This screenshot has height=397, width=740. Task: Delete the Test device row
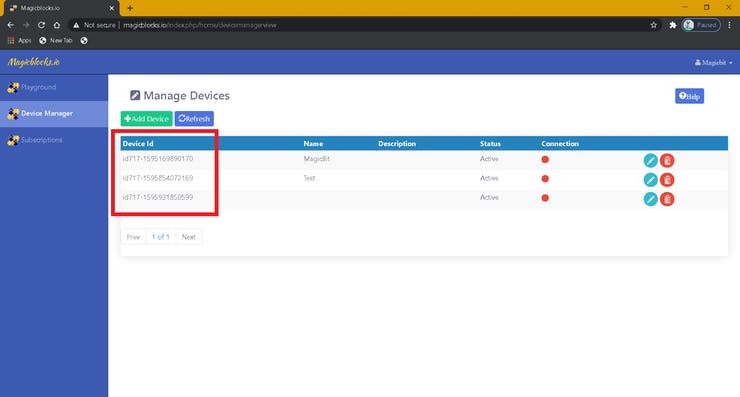click(x=667, y=180)
